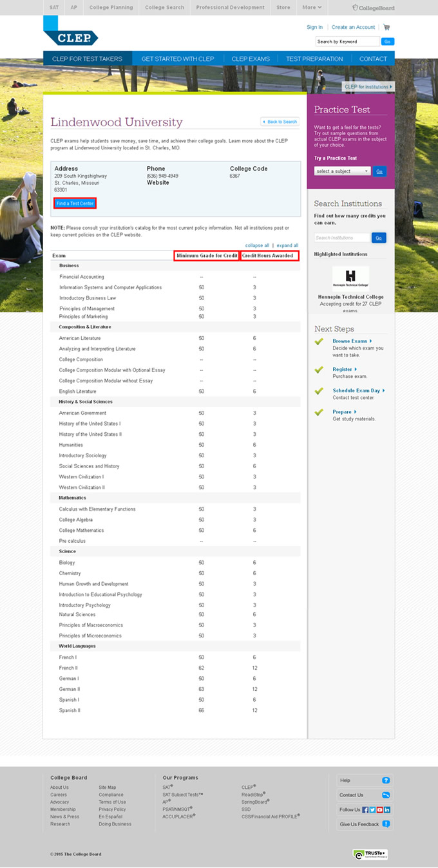Screen dimensions: 438x868
Task: Click Minimum Grade for Credit column header
Action: 207,256
